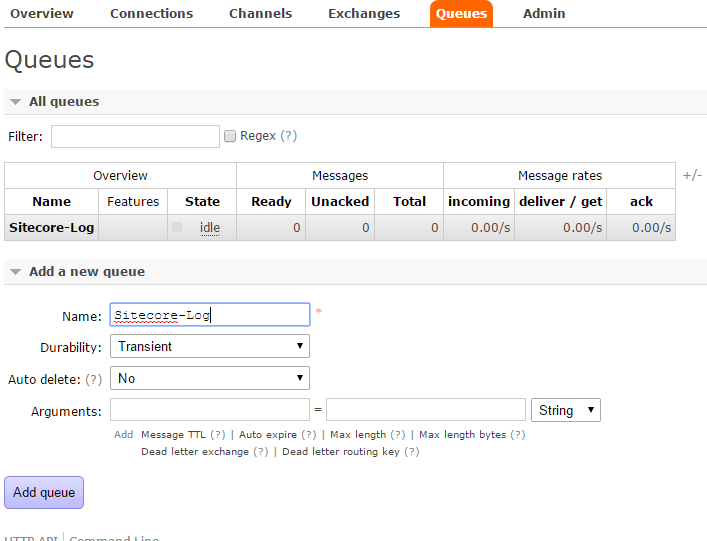Go to the Channels tab
Screen dimensions: 707x541
pyautogui.click(x=260, y=14)
